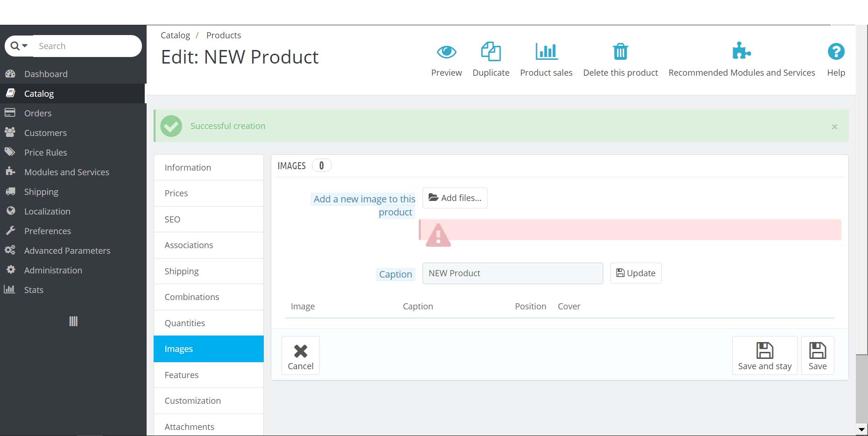Switch to the Prices tab
This screenshot has height=436, width=868.
[x=209, y=193]
